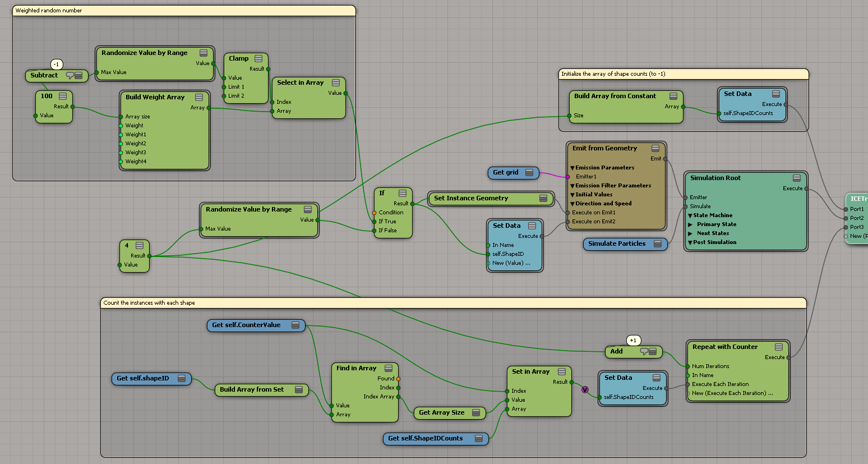Open the Emit from Geometry node's property icon
868x464 pixels.
pos(655,148)
